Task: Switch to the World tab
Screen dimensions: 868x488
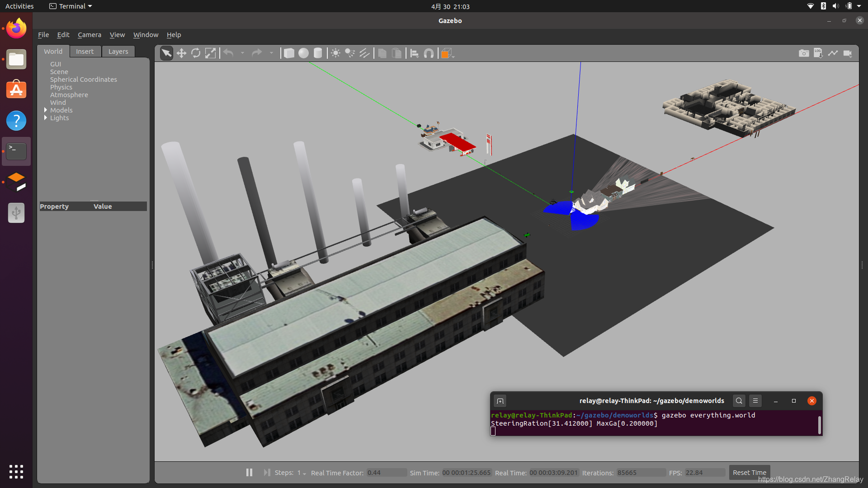Action: click(53, 51)
